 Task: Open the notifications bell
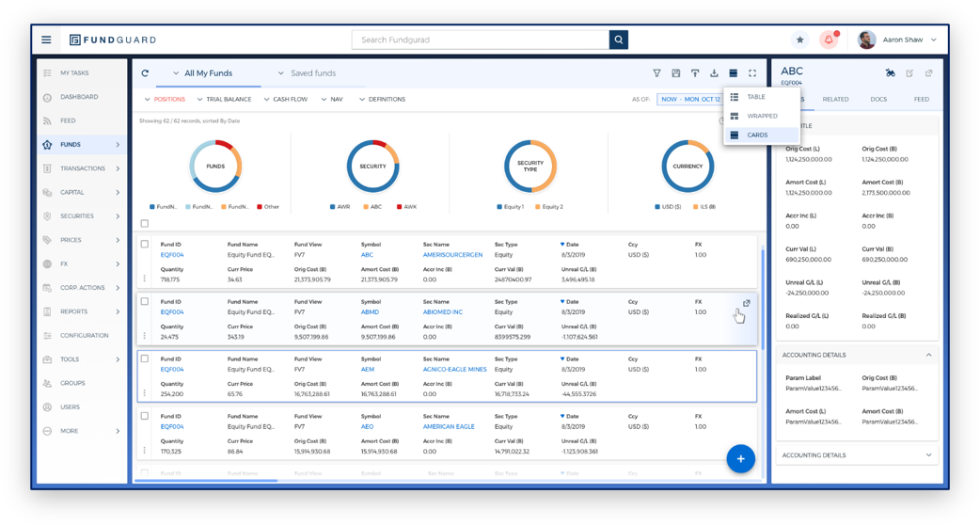tap(829, 40)
